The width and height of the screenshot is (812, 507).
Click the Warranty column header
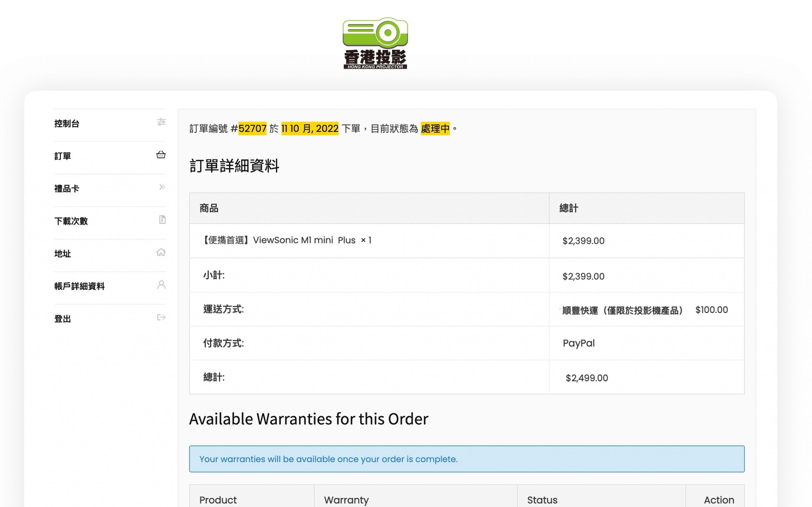[346, 500]
